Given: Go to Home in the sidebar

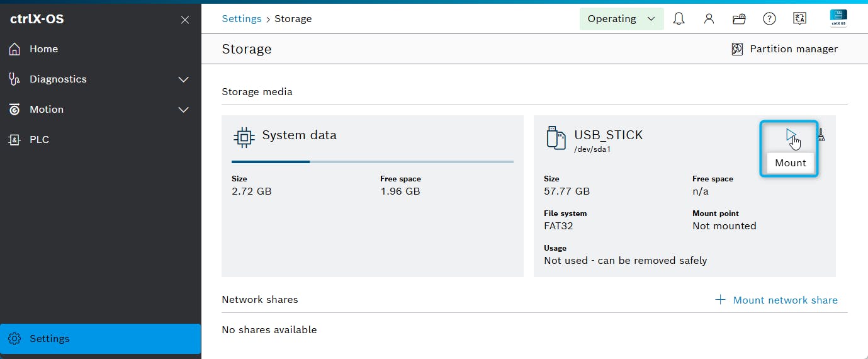Looking at the screenshot, I should (x=43, y=49).
